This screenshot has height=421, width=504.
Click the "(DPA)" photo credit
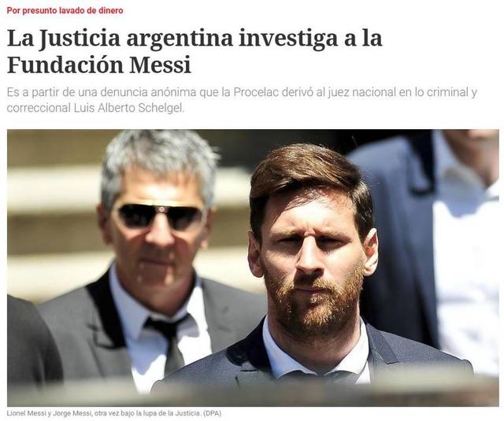pyautogui.click(x=212, y=413)
